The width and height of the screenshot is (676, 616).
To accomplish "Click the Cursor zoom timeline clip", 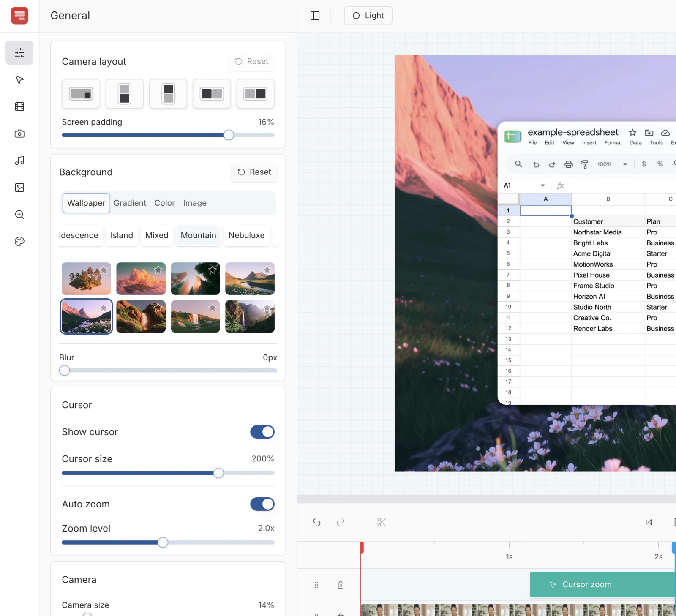I will click(x=603, y=585).
